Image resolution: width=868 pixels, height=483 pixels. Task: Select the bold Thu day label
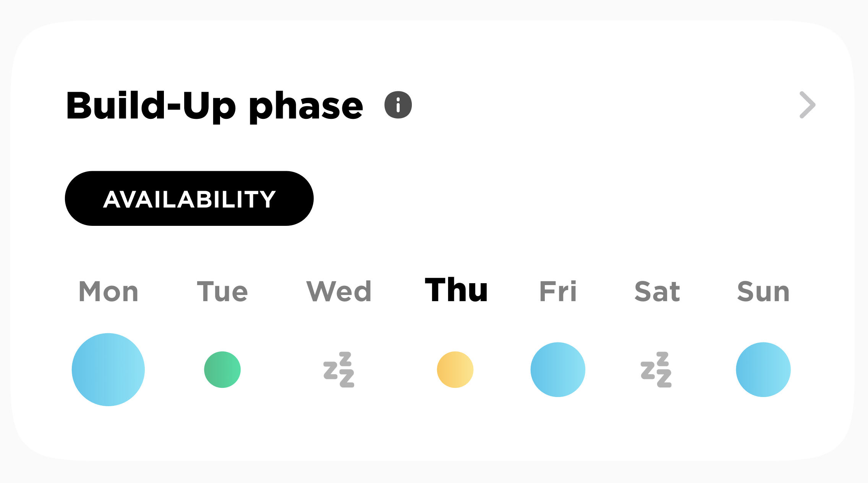456,290
